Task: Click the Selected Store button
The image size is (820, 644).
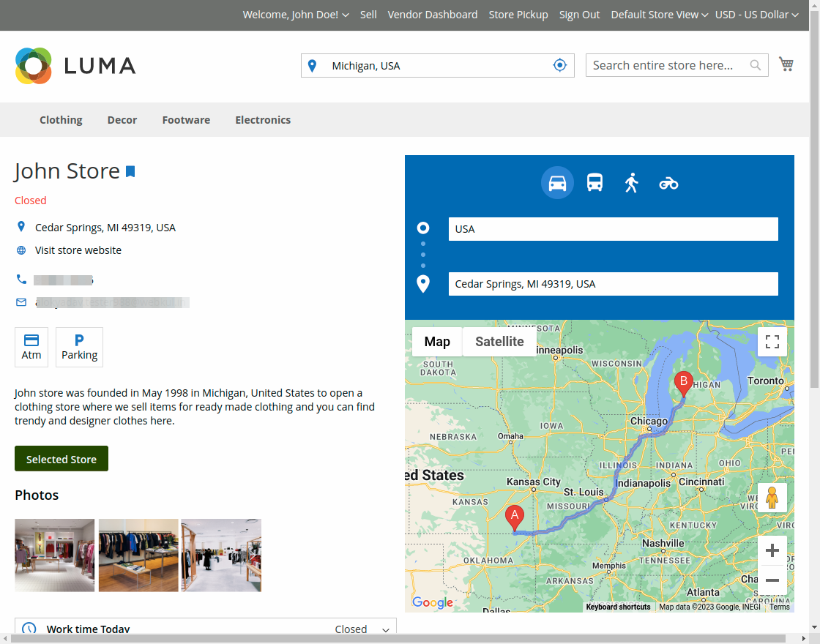Action: point(61,458)
